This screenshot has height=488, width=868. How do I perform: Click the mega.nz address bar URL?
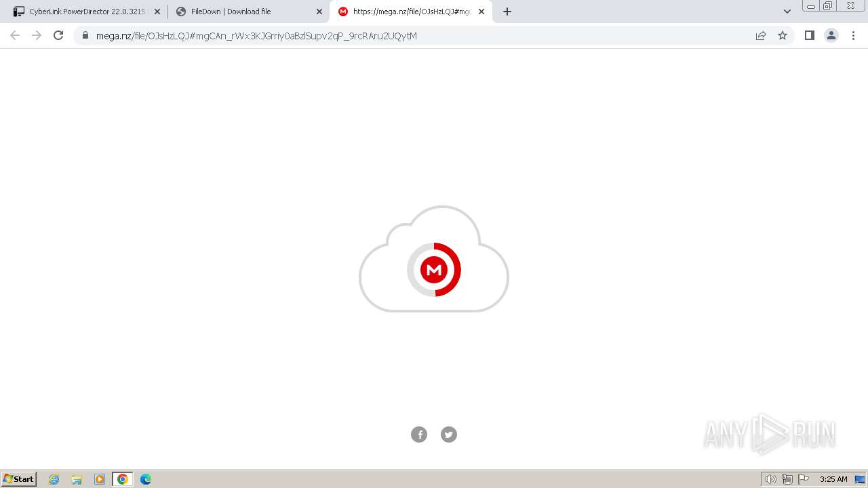point(256,36)
